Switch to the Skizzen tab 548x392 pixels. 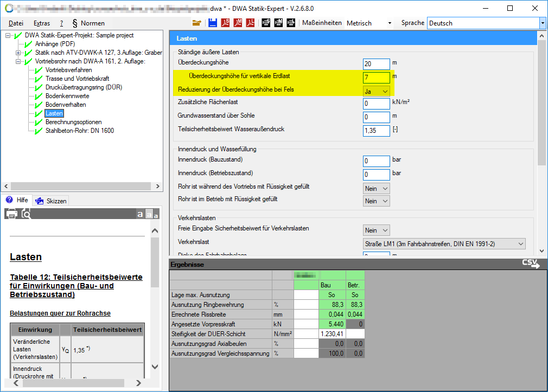(x=52, y=201)
